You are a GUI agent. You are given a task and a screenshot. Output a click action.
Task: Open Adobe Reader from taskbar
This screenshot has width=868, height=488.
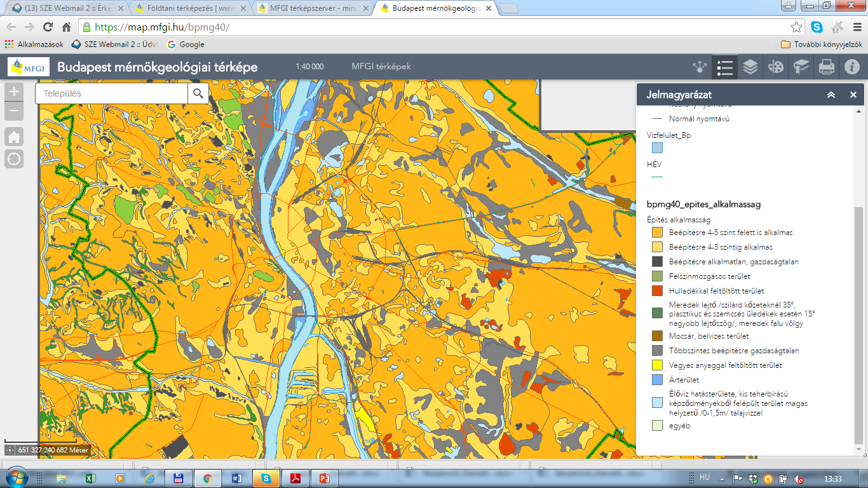tap(296, 478)
